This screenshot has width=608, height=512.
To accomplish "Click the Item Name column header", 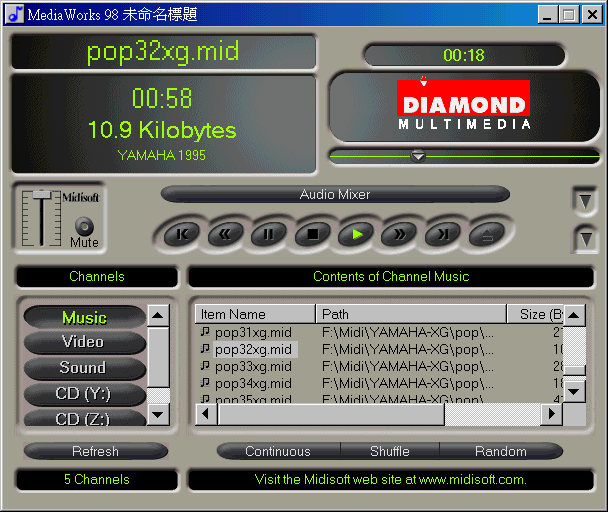I will [255, 314].
